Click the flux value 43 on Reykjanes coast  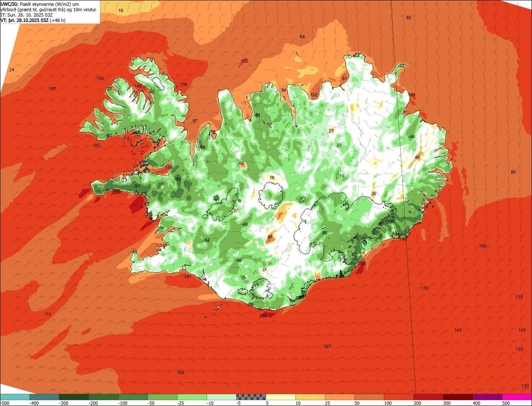(134, 252)
